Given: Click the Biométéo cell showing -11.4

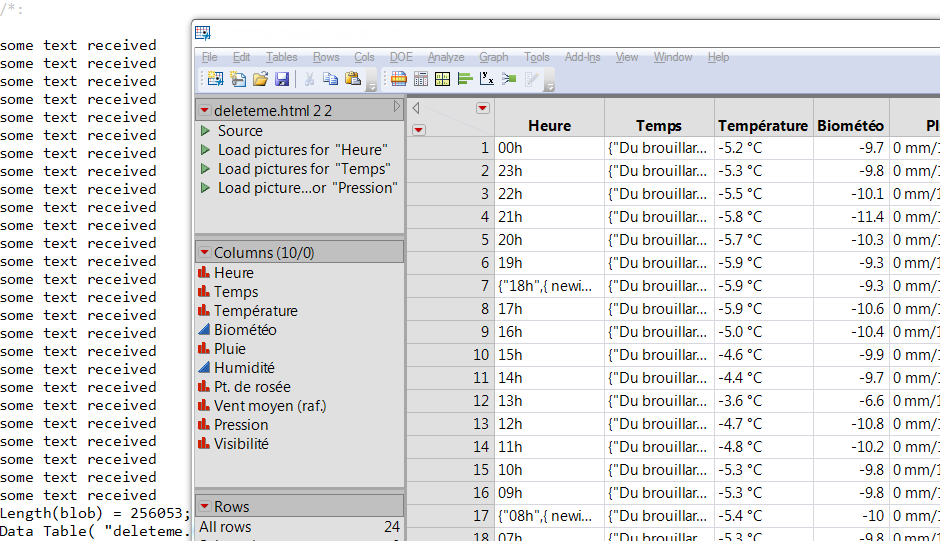Looking at the screenshot, I should [851, 217].
